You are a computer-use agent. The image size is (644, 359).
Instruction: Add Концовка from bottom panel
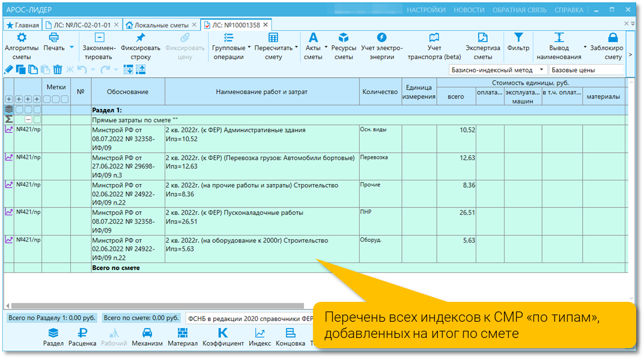[290, 337]
